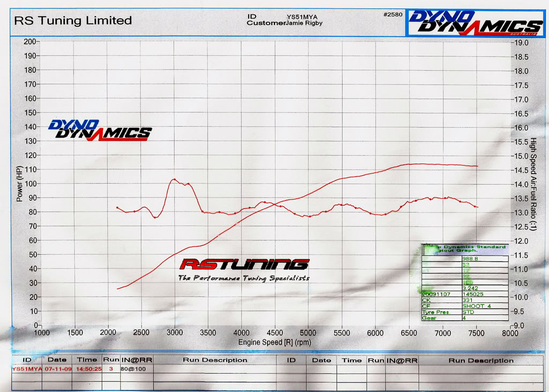
Task: Click the '14.5' tick on the air-fuel axis
Action: (522, 170)
